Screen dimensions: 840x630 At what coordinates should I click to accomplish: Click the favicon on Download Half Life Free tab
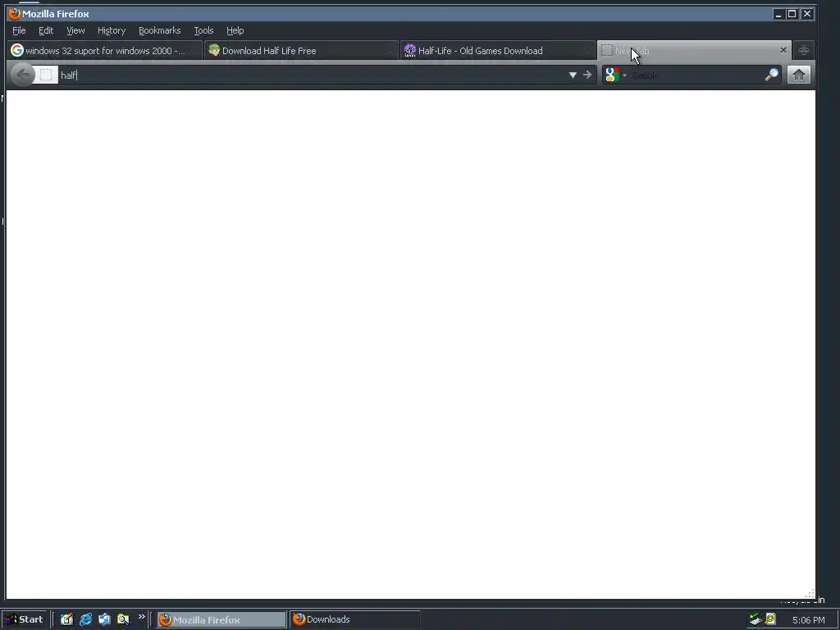[x=214, y=50]
